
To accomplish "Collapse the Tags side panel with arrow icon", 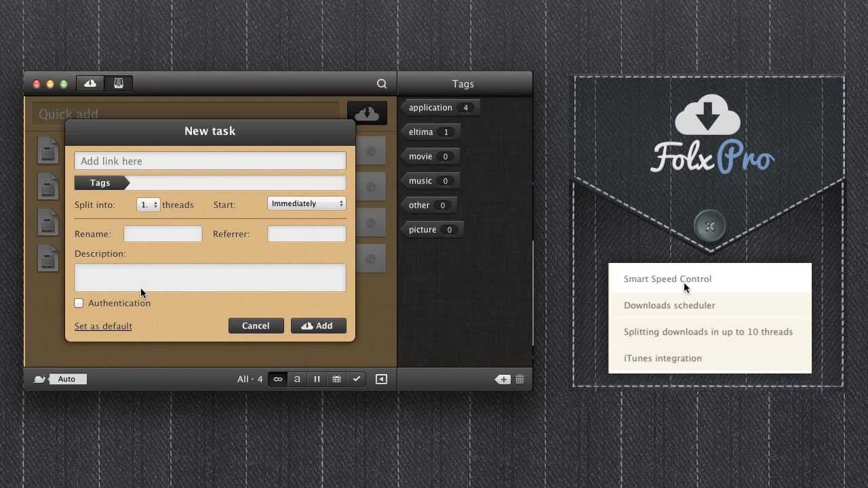I will coord(381,379).
